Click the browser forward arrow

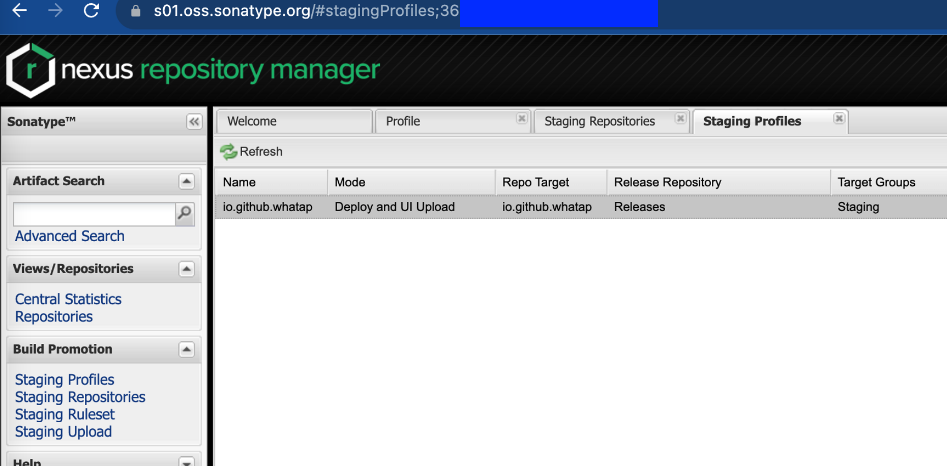(55, 11)
